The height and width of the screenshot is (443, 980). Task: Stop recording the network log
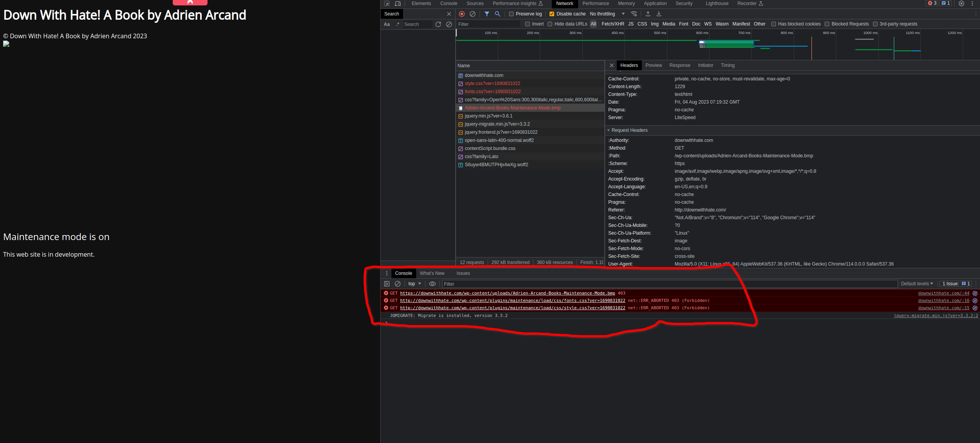462,14
